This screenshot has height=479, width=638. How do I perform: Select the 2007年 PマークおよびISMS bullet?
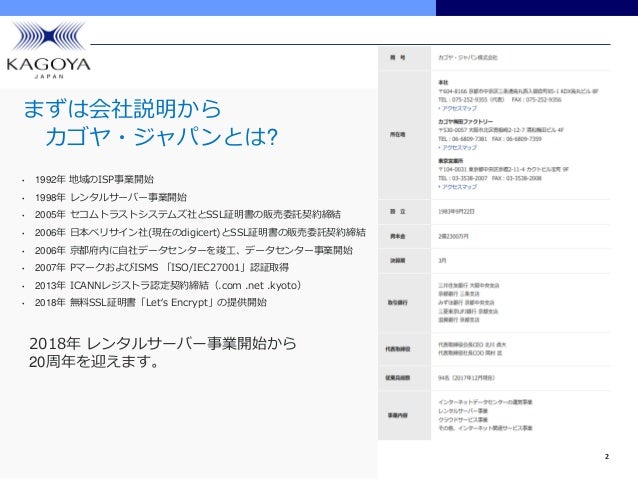tap(162, 267)
